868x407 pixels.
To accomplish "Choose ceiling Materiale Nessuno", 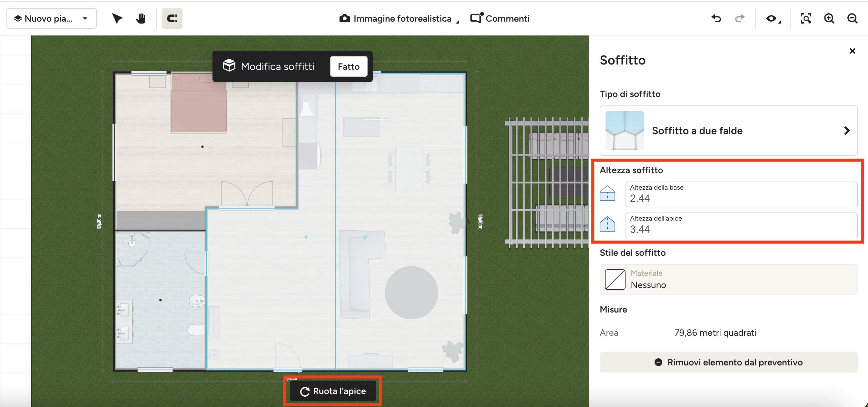I will point(728,280).
